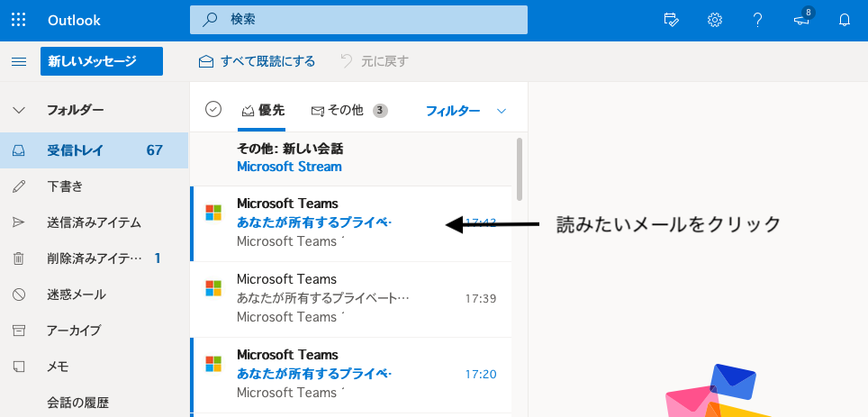Open the My Day calendar-check icon
This screenshot has width=868, height=417.
tap(671, 20)
